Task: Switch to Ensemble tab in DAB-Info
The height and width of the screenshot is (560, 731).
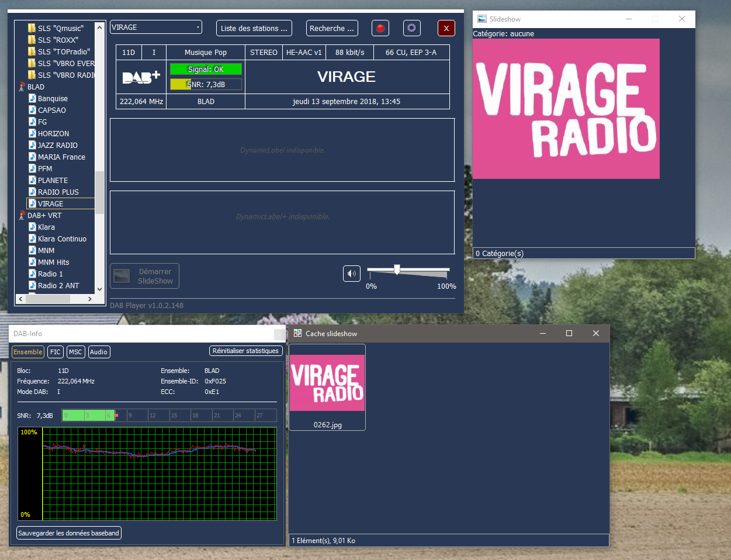Action: [x=28, y=352]
